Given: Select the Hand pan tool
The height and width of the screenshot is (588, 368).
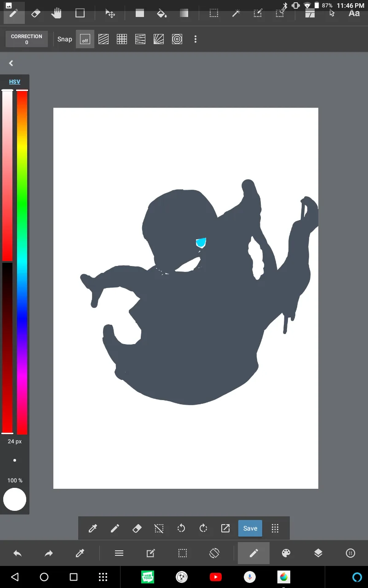Looking at the screenshot, I should coord(57,13).
